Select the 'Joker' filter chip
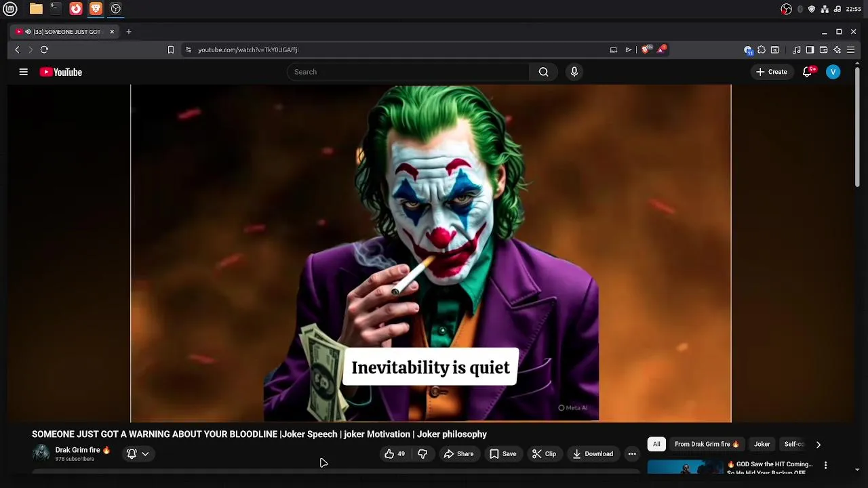Screen dimensions: 868x488 pos(762,445)
